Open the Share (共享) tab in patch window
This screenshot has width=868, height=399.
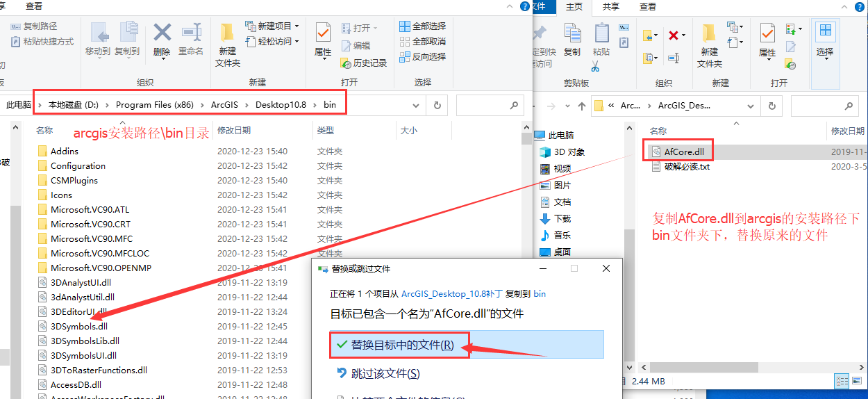click(x=611, y=6)
